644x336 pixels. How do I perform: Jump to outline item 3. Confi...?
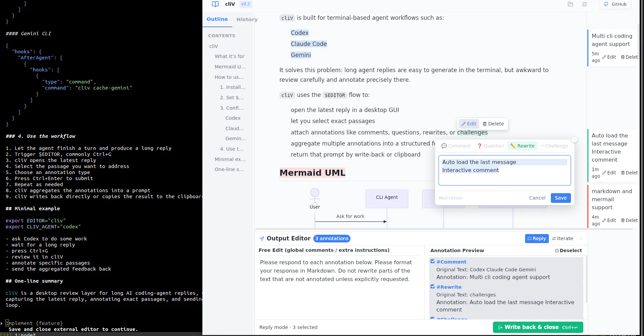click(232, 108)
